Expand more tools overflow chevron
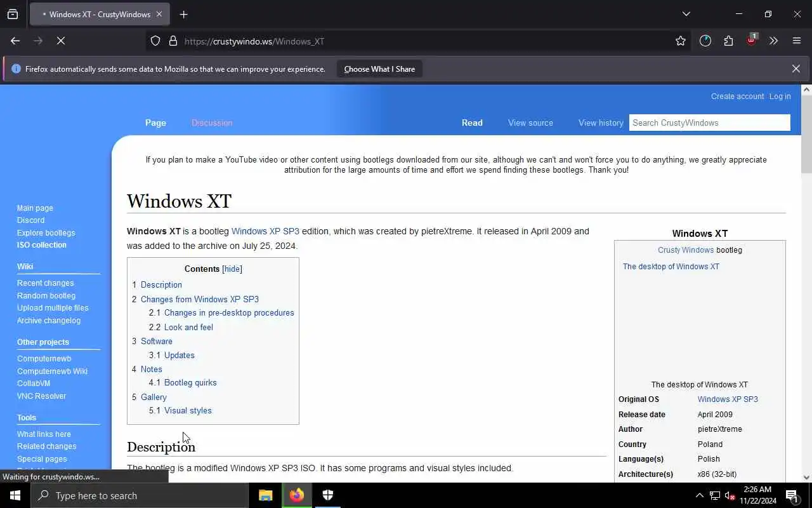Image resolution: width=812 pixels, height=508 pixels. click(x=773, y=41)
